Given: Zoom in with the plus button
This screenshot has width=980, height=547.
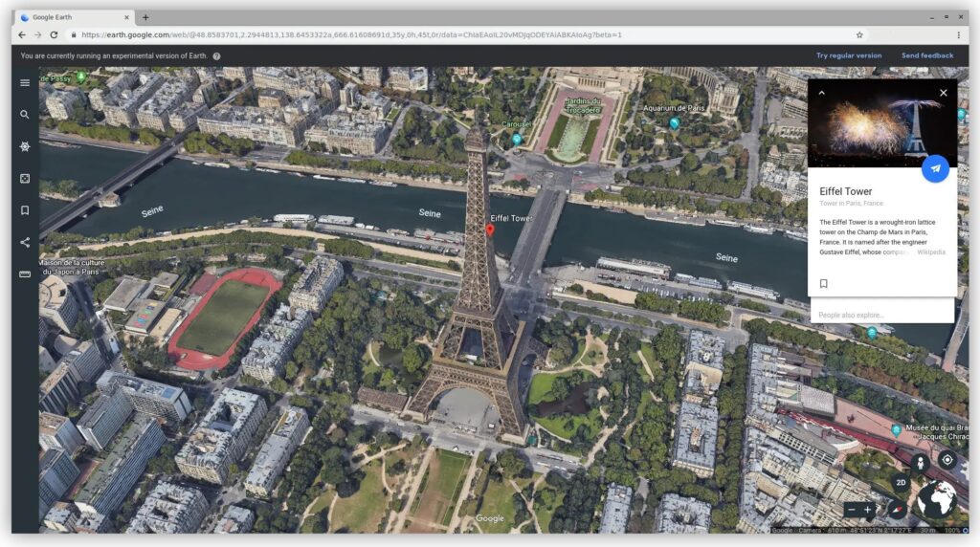Looking at the screenshot, I should click(867, 510).
